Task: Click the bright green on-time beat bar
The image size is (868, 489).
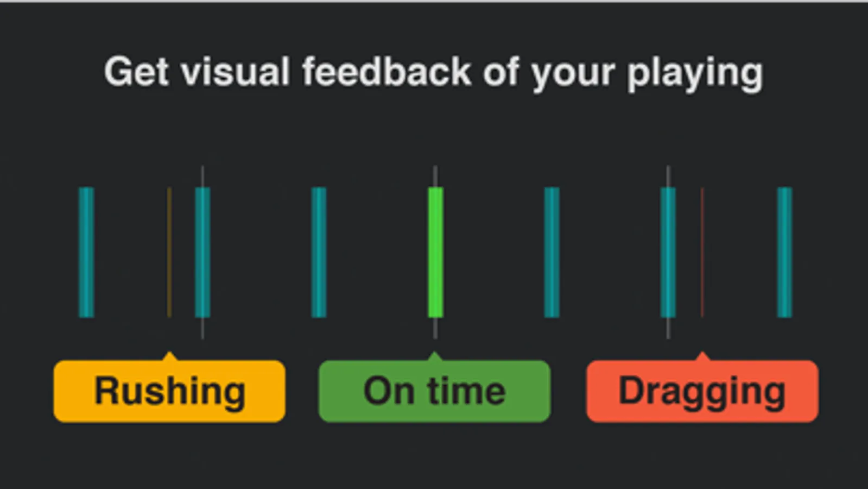Action: coord(435,252)
